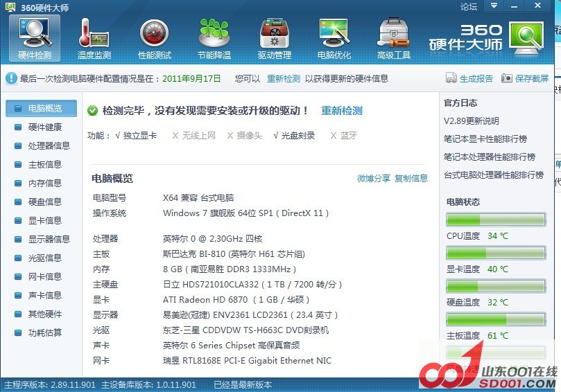Open the 电脑优化 computer optimization tool
Screen dimensions: 561x392
coord(334,38)
